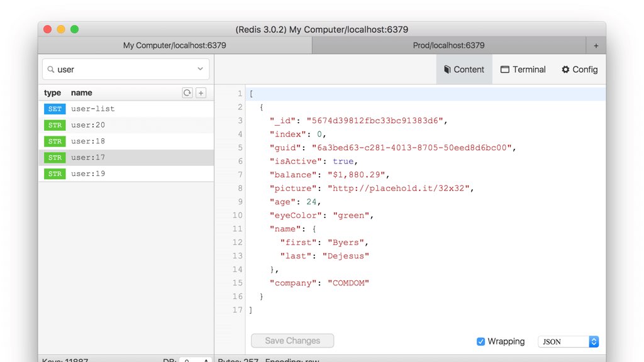Expand the user search filter dropdown

click(200, 69)
